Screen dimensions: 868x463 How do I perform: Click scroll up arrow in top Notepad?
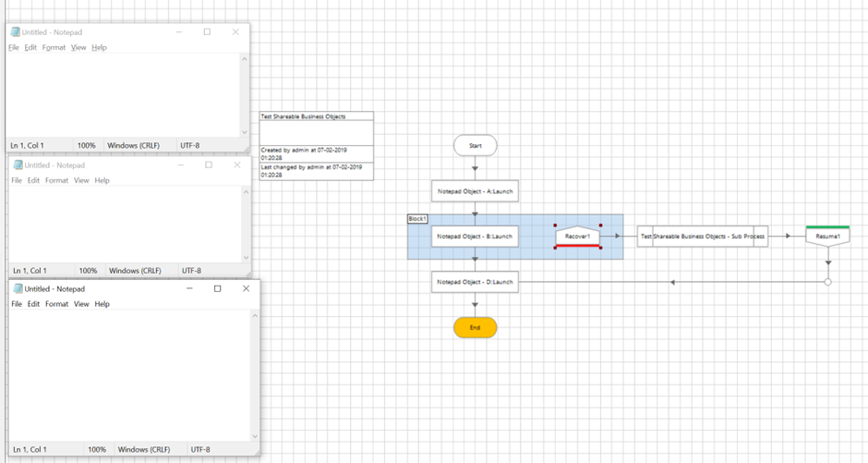pos(244,59)
